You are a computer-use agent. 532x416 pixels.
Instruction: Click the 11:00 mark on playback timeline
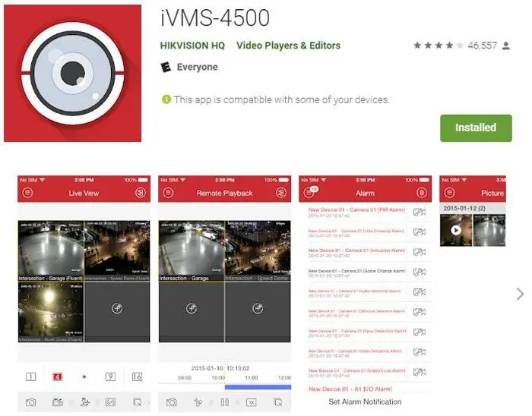(x=252, y=377)
